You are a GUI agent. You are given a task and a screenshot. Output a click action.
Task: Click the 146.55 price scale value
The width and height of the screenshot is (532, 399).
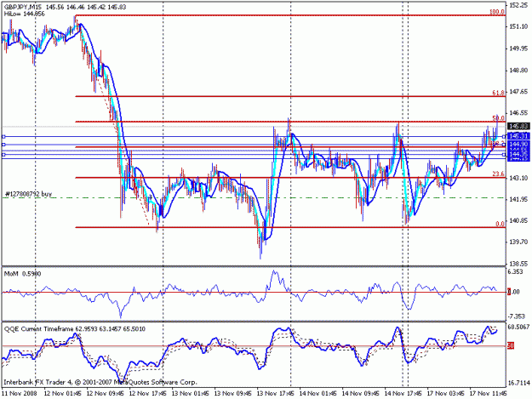[519, 113]
